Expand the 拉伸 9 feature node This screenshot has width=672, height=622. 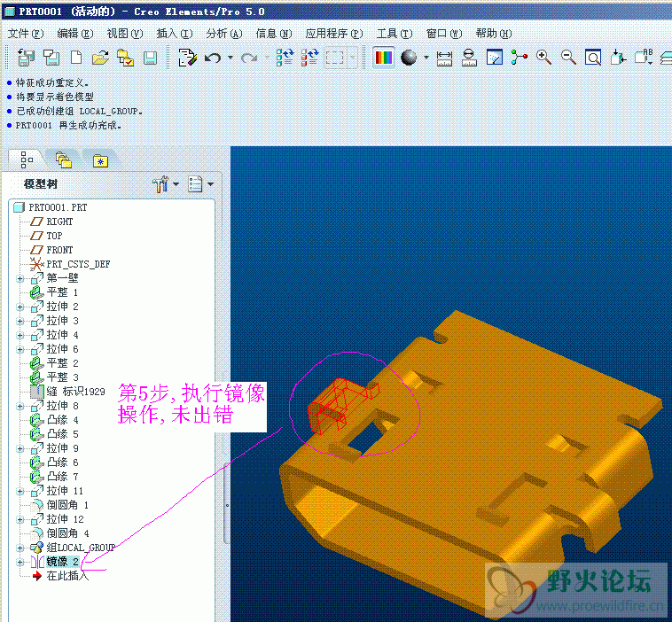click(20, 448)
